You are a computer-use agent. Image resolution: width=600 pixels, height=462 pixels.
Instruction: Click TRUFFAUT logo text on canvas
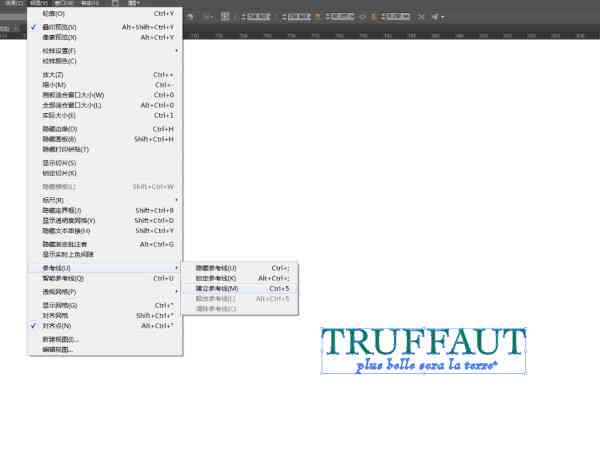pos(423,341)
